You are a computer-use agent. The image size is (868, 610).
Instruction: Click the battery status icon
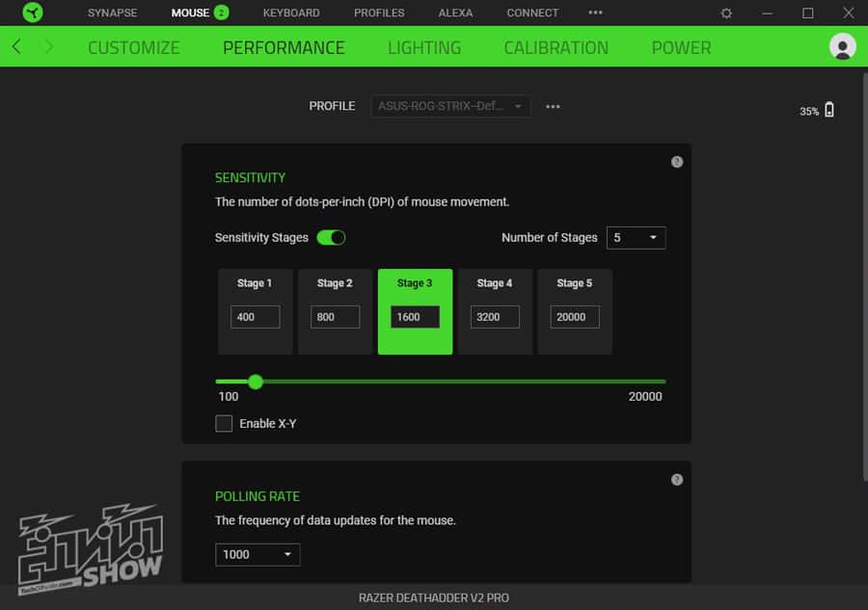(828, 110)
